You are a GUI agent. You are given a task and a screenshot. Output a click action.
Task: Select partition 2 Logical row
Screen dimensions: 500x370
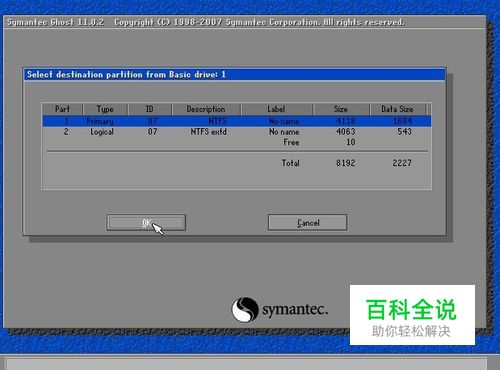(x=237, y=132)
